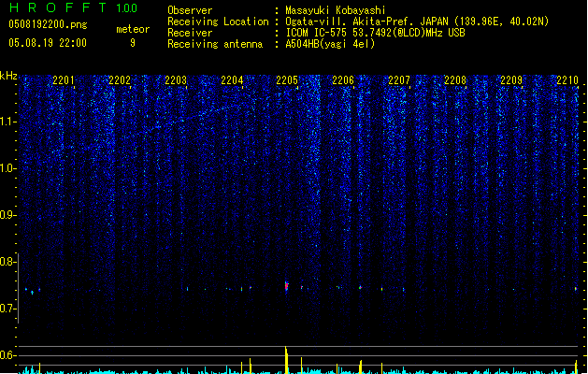This screenshot has height=374, width=588.
Task: Click the 2201 time marker
Action: click(64, 80)
